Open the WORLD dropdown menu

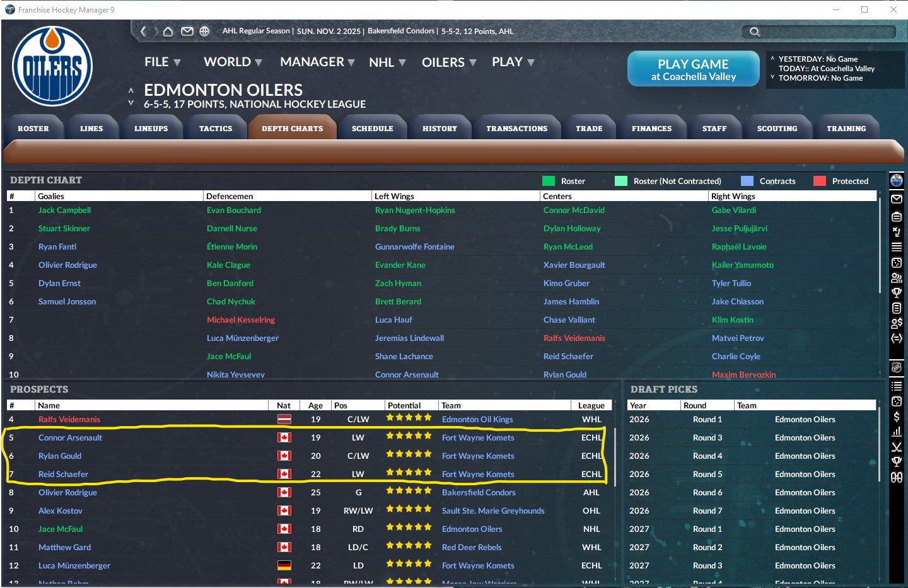233,62
